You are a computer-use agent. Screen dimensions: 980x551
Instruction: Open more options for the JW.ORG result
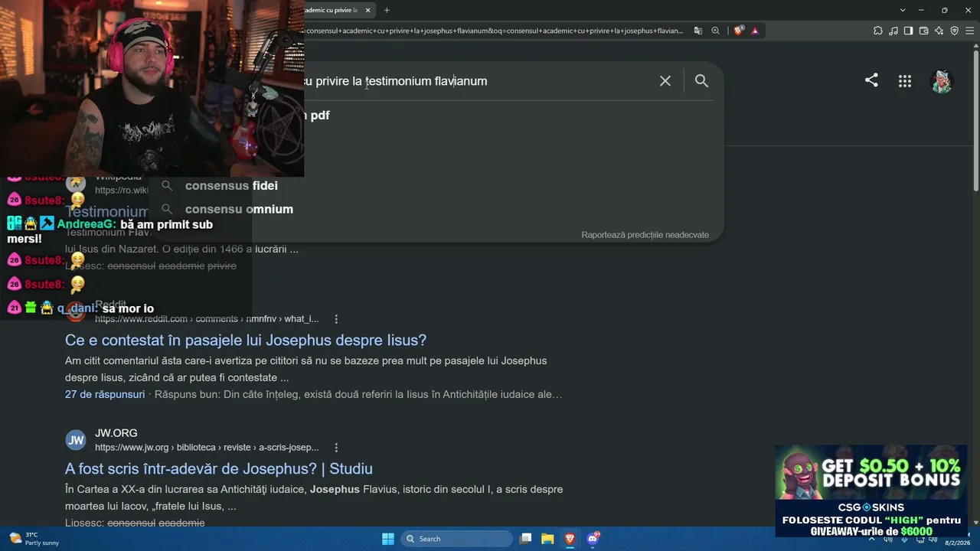336,448
